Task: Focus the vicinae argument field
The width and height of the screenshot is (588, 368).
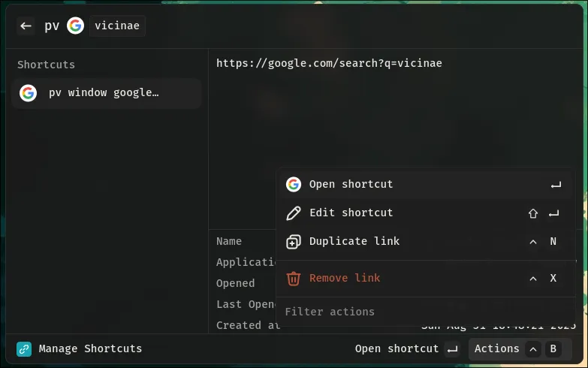Action: click(x=116, y=26)
